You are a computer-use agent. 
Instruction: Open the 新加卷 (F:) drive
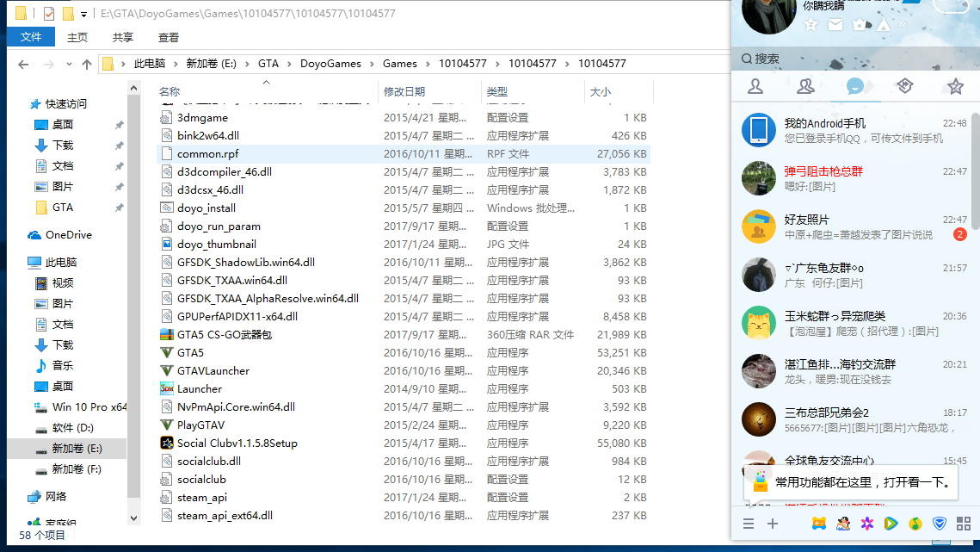77,469
